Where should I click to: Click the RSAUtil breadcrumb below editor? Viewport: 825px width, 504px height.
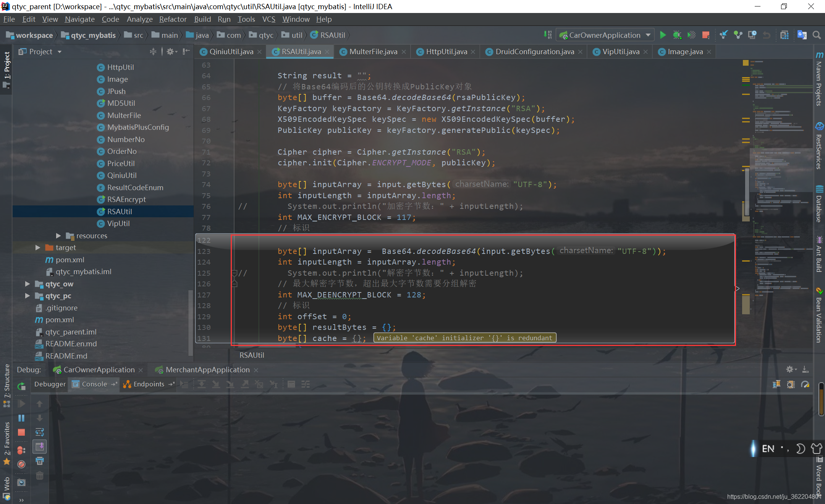coord(252,355)
